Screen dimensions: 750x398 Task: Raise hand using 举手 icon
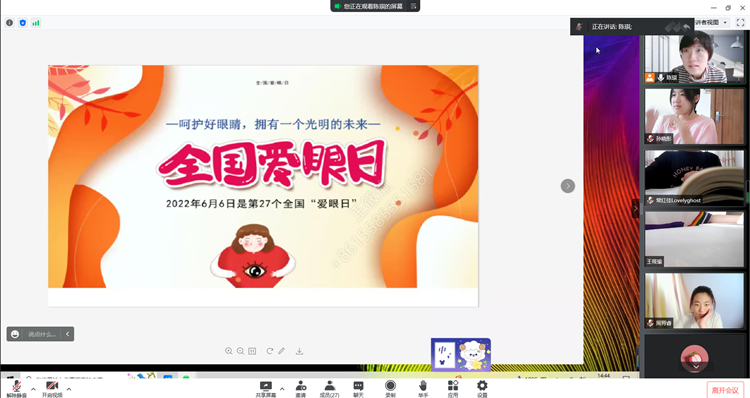coord(423,389)
